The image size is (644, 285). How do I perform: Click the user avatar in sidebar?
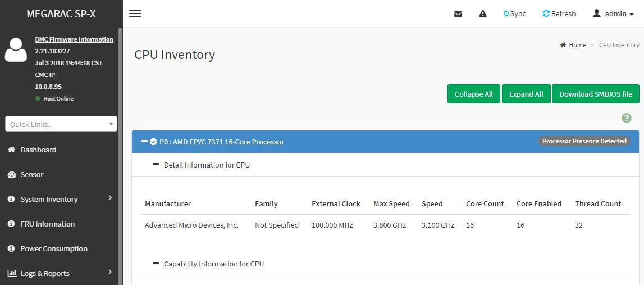[16, 49]
